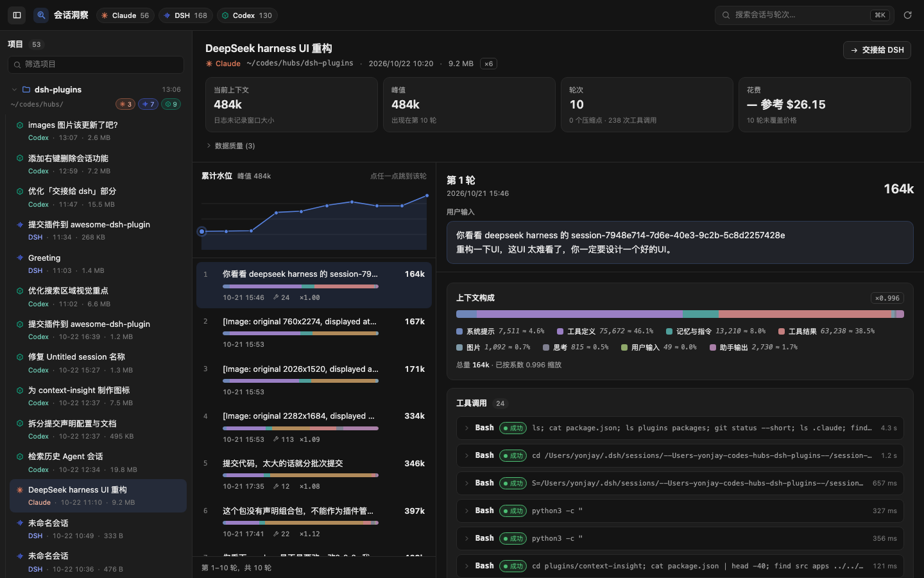Click the Claude sparkle icon under the session title
Screen dimensions: 924x578
pos(209,64)
